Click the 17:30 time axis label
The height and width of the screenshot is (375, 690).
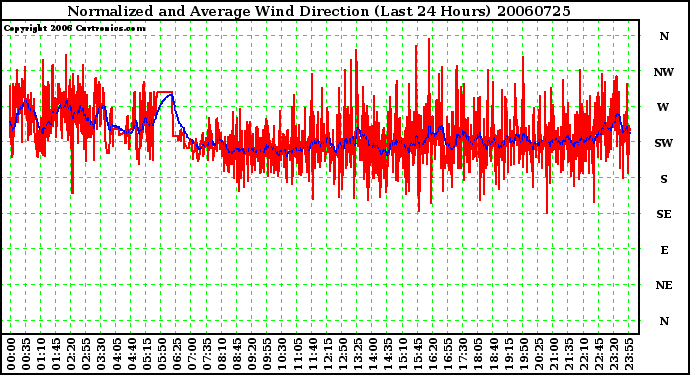(x=463, y=354)
